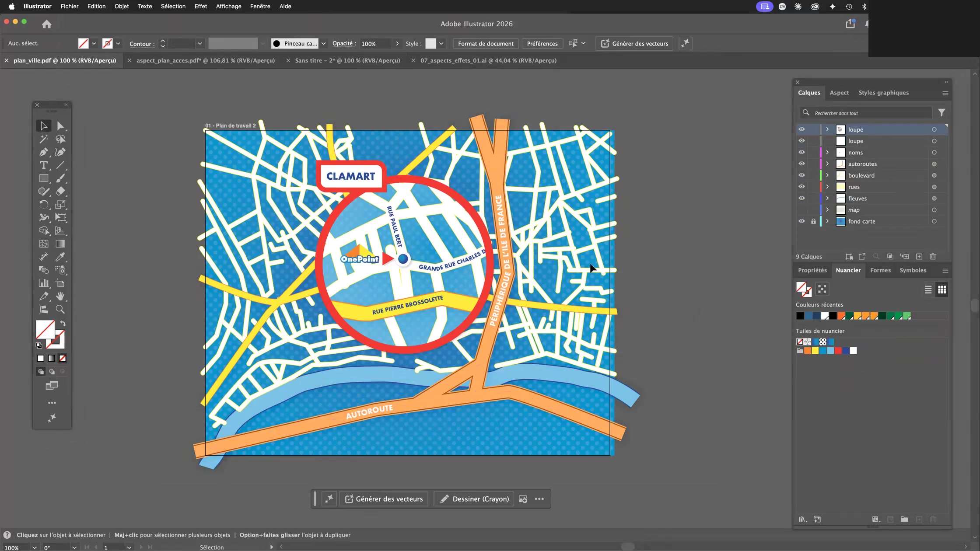Unlock the fond carte layer
Viewport: 980px width, 551px height.
coord(813,221)
